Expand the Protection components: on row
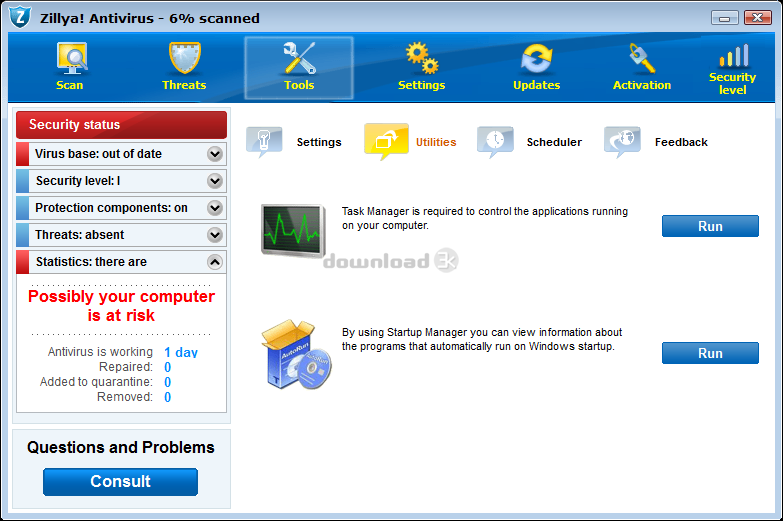Screen dimensions: 783x521 coord(215,208)
